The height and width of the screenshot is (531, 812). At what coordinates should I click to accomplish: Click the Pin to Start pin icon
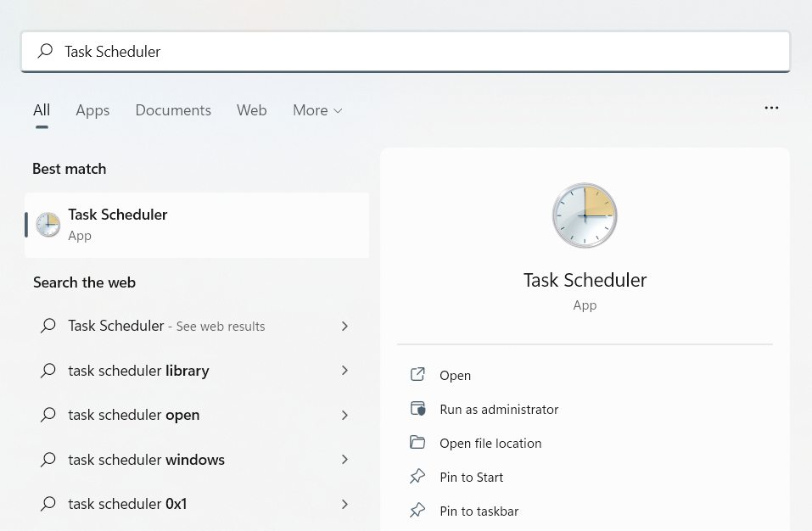tap(417, 476)
